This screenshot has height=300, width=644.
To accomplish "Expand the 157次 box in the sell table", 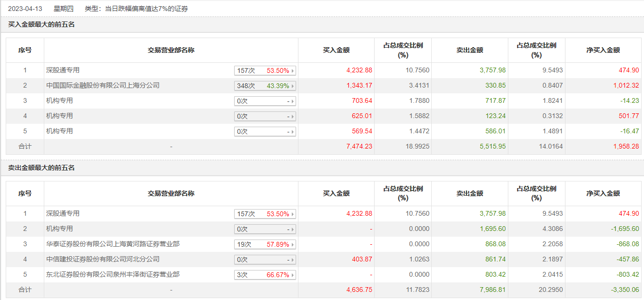I will tap(265, 214).
